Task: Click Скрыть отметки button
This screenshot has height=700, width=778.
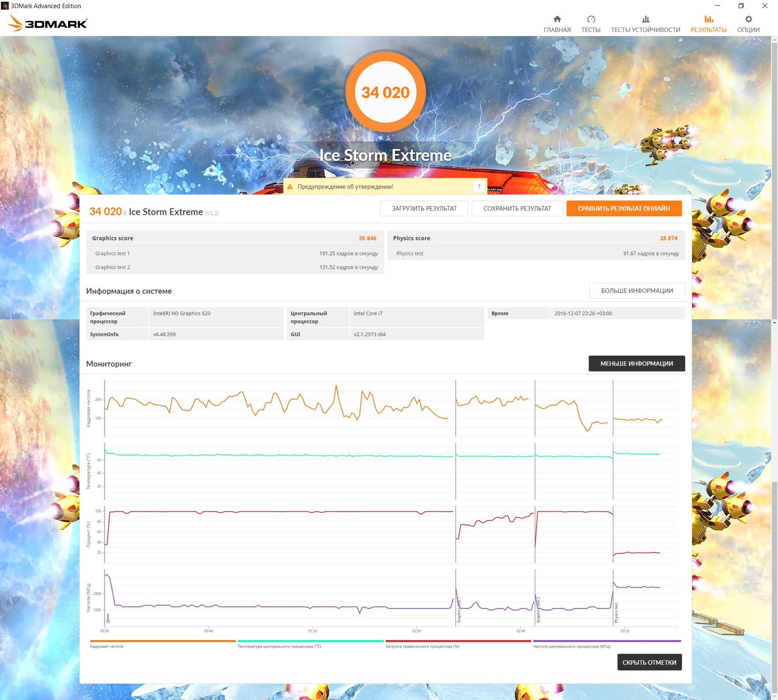Action: pyautogui.click(x=649, y=662)
